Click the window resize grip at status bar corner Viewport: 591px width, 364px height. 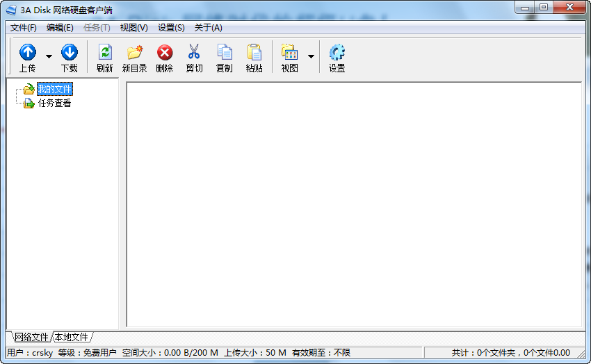(x=581, y=354)
